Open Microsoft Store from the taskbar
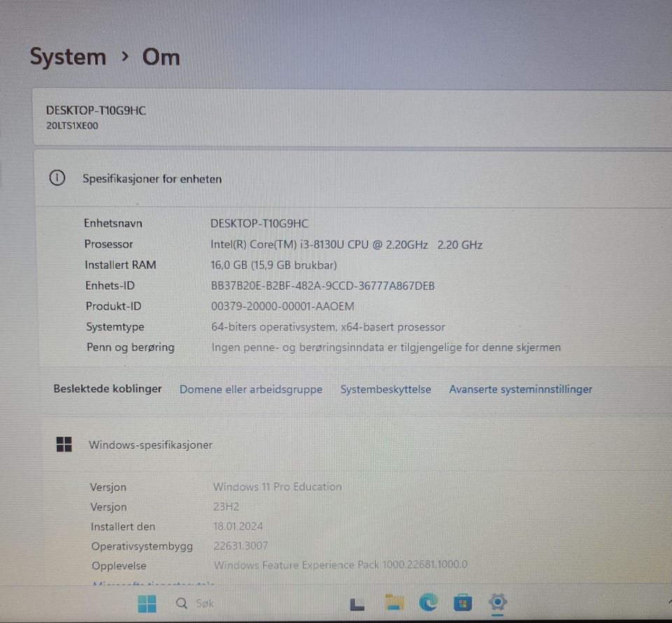Viewport: 672px width, 623px height. click(463, 603)
